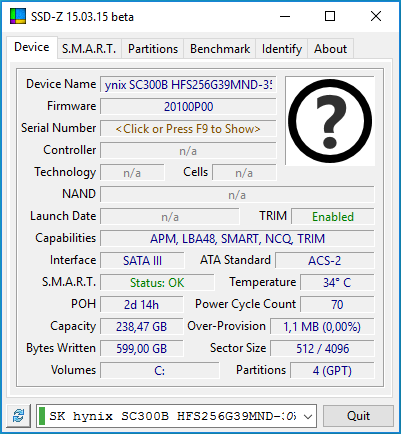Click the Technology n/a field
401x434 pixels.
tap(132, 173)
